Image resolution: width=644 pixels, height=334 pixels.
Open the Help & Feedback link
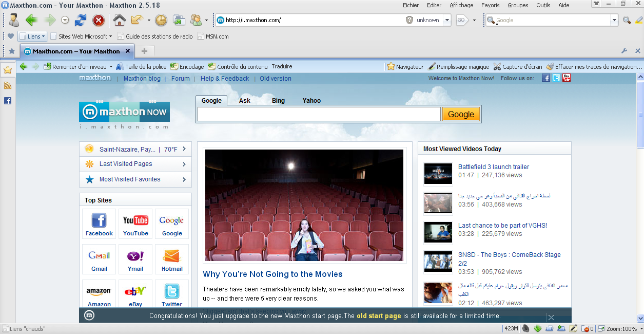225,79
